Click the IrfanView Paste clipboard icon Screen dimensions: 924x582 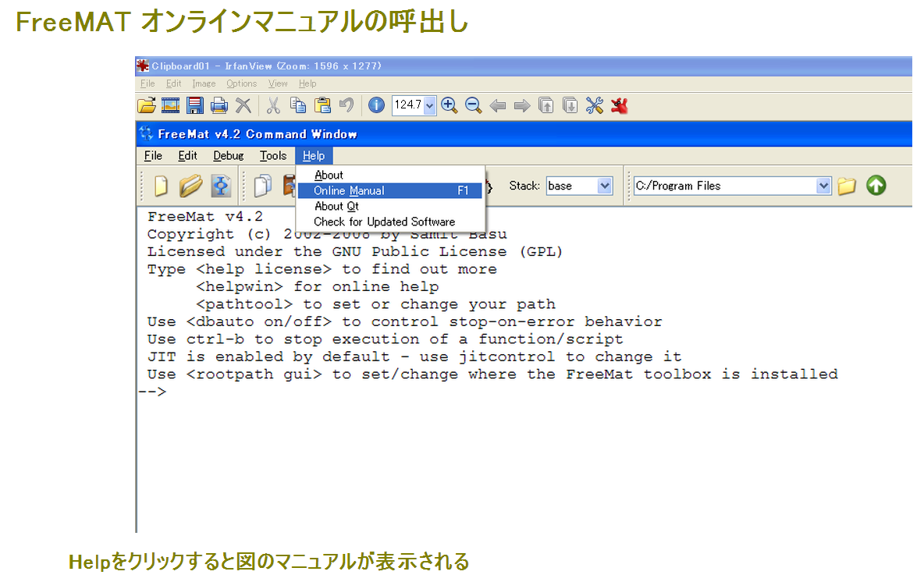pyautogui.click(x=322, y=105)
